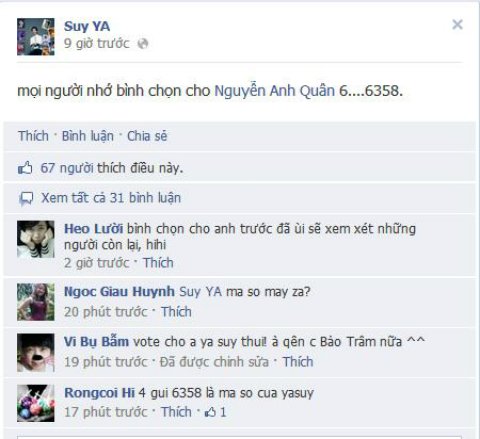
Task: Open Heo Lười's avatar thumbnail
Action: coord(36,239)
